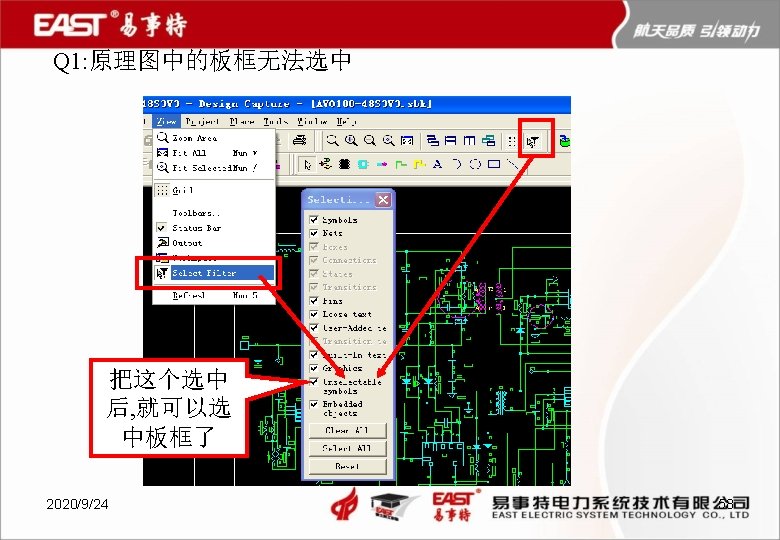This screenshot has width=780, height=540.
Task: Click the Fit Selected zoom toolbar icon
Action: point(389,141)
